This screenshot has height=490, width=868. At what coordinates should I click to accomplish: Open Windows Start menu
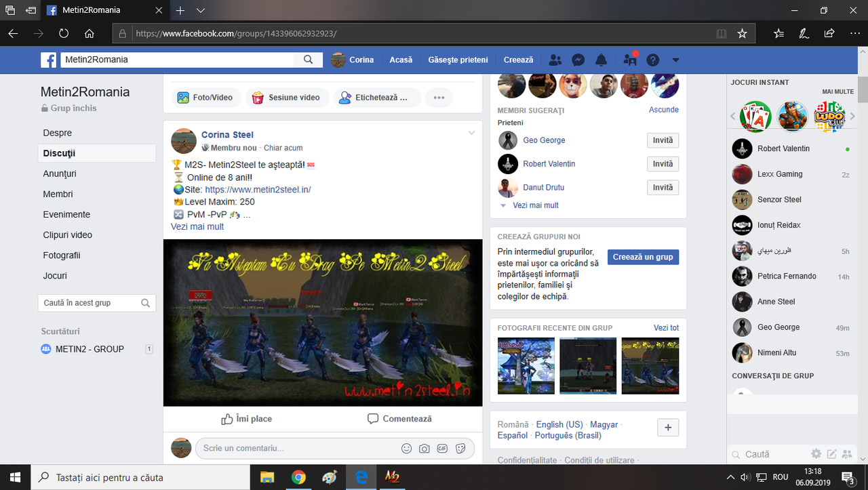[x=15, y=477]
